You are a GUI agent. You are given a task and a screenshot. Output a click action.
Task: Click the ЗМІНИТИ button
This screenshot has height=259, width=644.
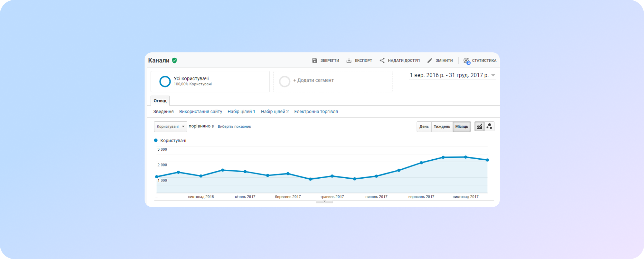coord(440,61)
